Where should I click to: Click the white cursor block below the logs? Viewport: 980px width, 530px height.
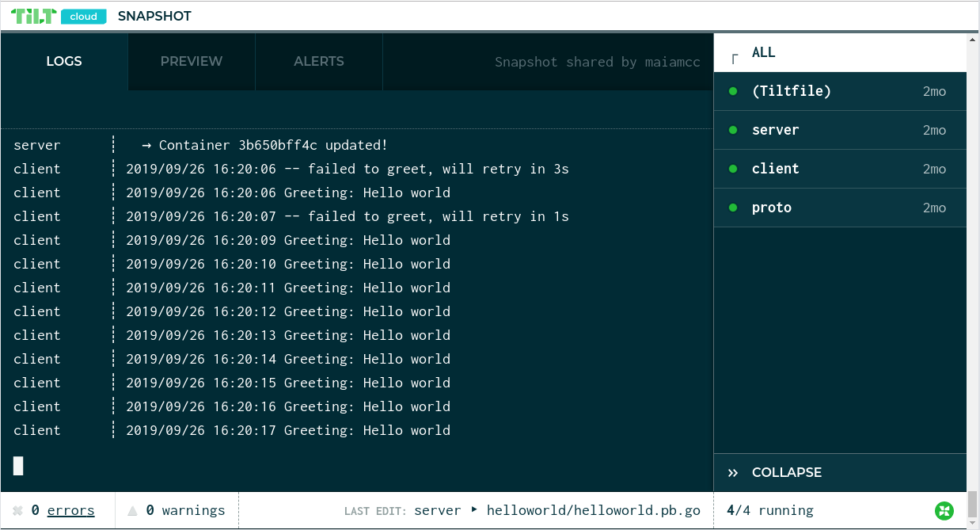click(18, 466)
